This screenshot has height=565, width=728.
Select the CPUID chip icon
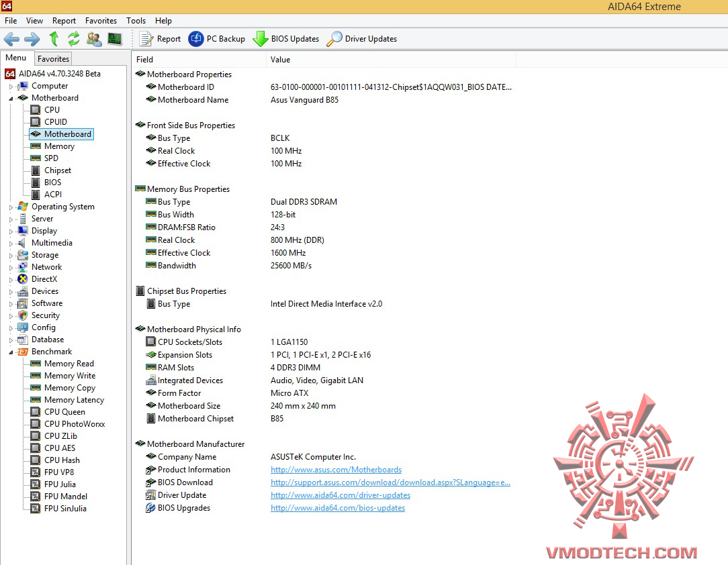pyautogui.click(x=36, y=122)
